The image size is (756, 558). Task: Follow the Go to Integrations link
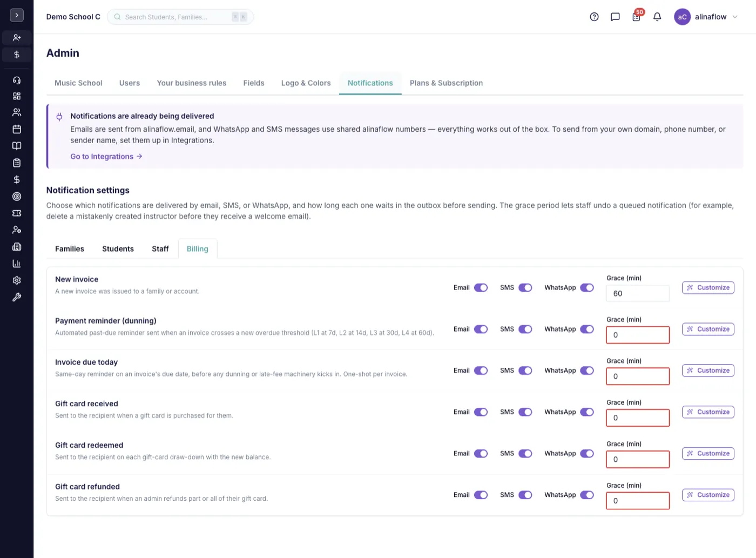tap(106, 157)
